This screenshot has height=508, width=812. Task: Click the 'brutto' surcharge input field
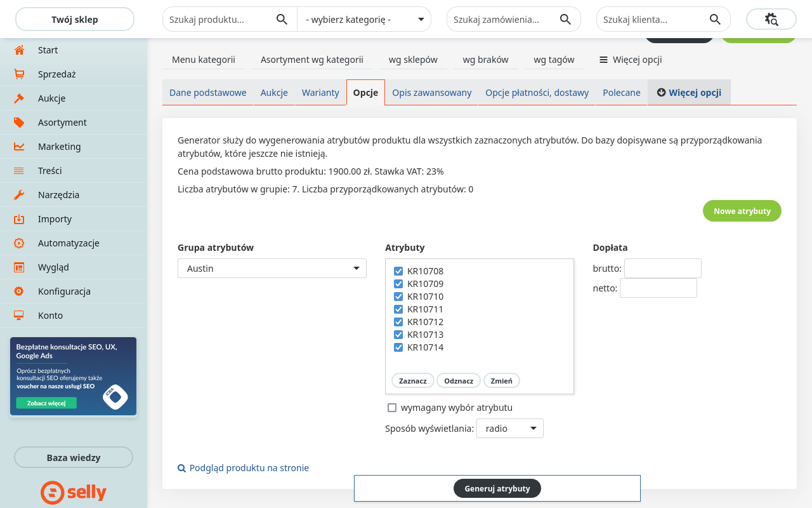[x=662, y=269]
